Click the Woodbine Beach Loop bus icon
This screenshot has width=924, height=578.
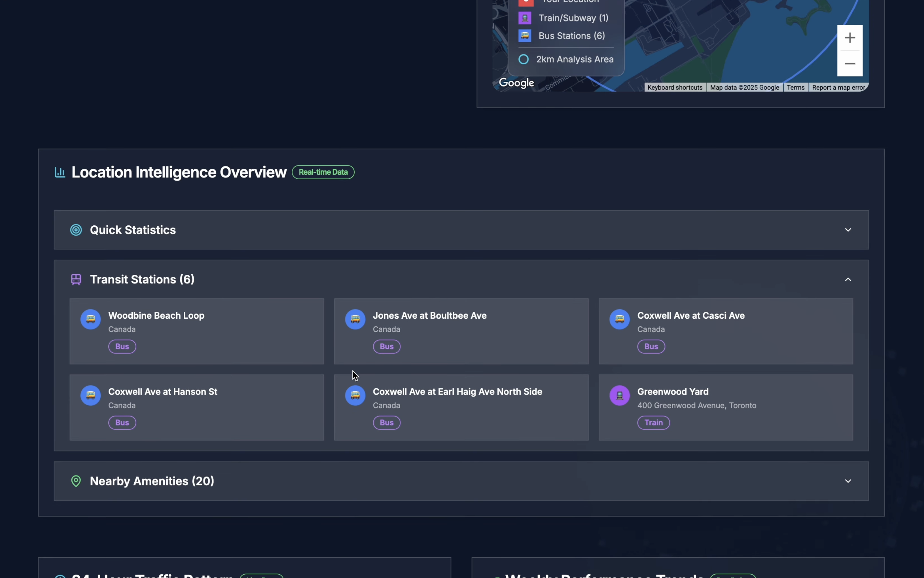click(x=91, y=319)
